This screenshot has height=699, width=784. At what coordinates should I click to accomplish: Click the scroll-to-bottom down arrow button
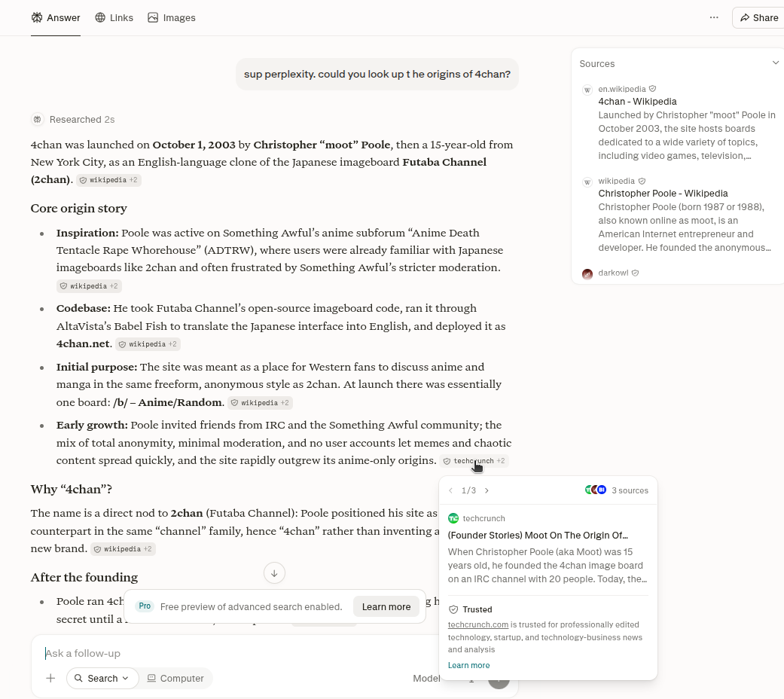point(274,573)
